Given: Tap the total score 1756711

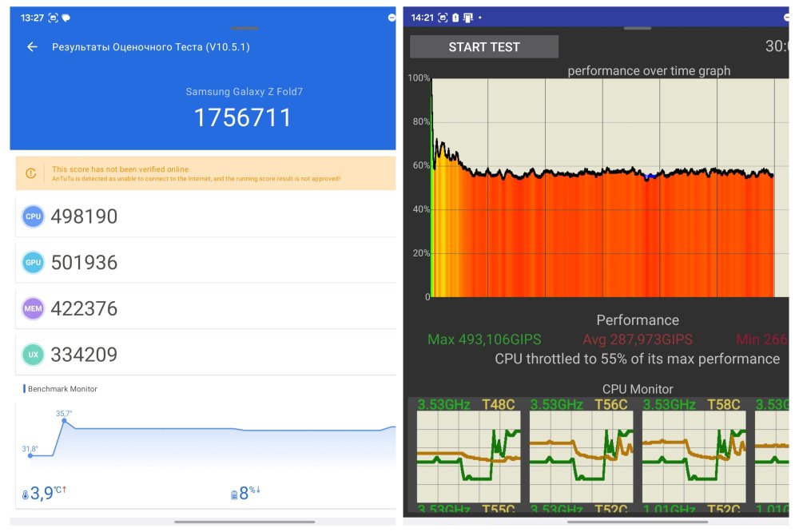Looking at the screenshot, I should tap(243, 117).
